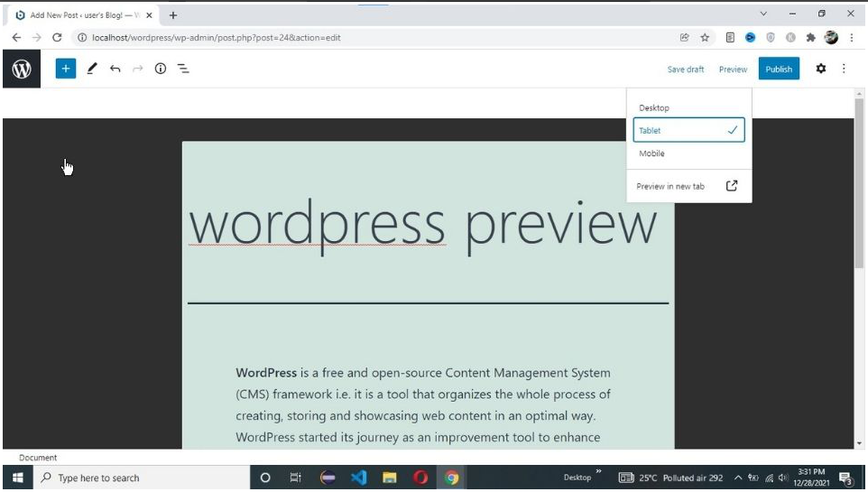Close the Add New Post tab
Image resolution: width=868 pixels, height=492 pixels.
pyautogui.click(x=149, y=15)
